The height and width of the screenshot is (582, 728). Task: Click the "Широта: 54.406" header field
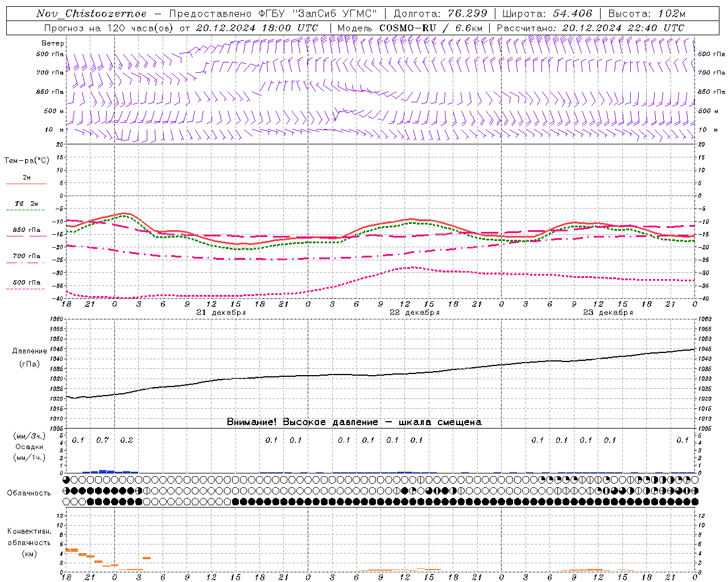click(x=548, y=14)
